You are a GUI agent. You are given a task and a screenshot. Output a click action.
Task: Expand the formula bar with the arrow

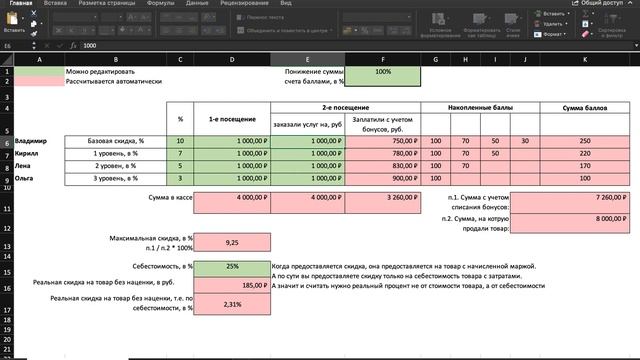coord(636,46)
